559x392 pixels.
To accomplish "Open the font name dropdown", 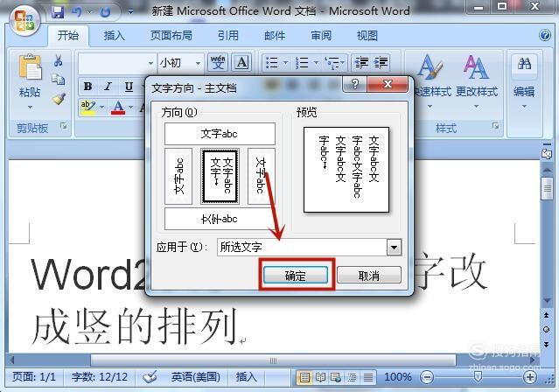I will coord(150,63).
